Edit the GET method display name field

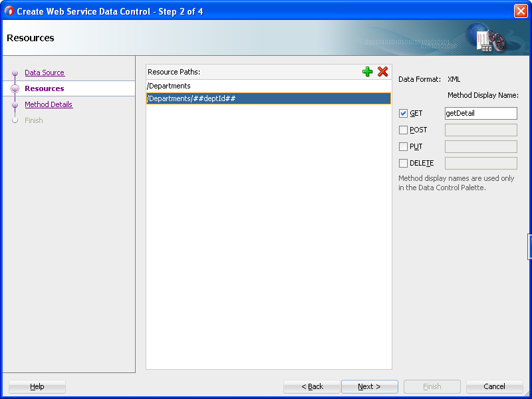(481, 113)
